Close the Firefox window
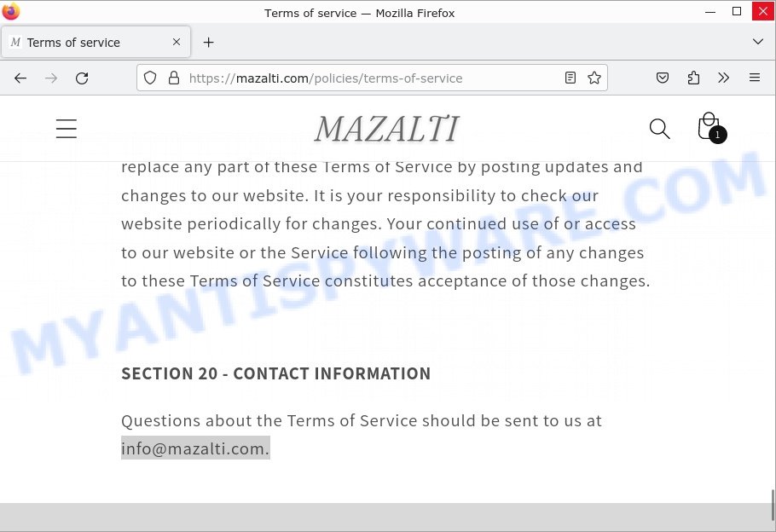Screen dimensions: 776x532 (x=762, y=11)
